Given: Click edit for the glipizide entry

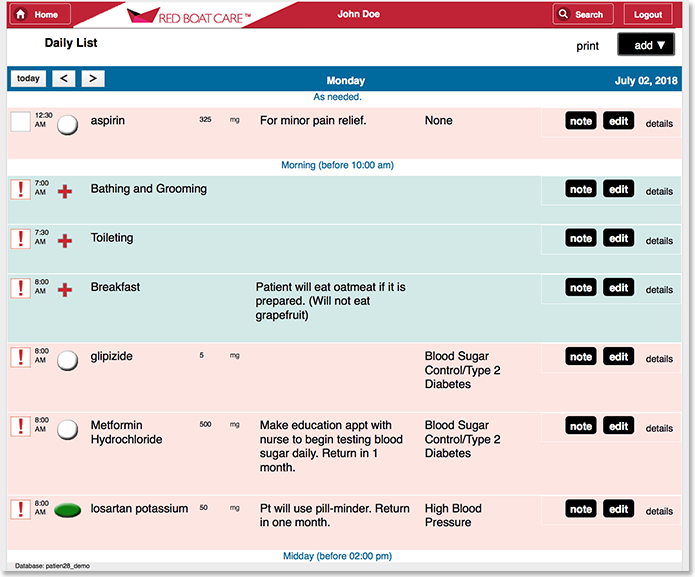Looking at the screenshot, I should coord(619,357).
